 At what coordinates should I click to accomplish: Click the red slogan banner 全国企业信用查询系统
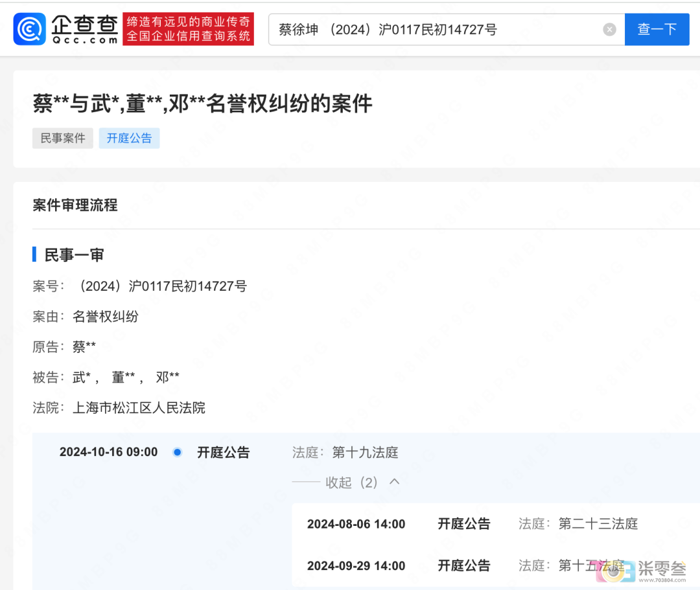[189, 29]
